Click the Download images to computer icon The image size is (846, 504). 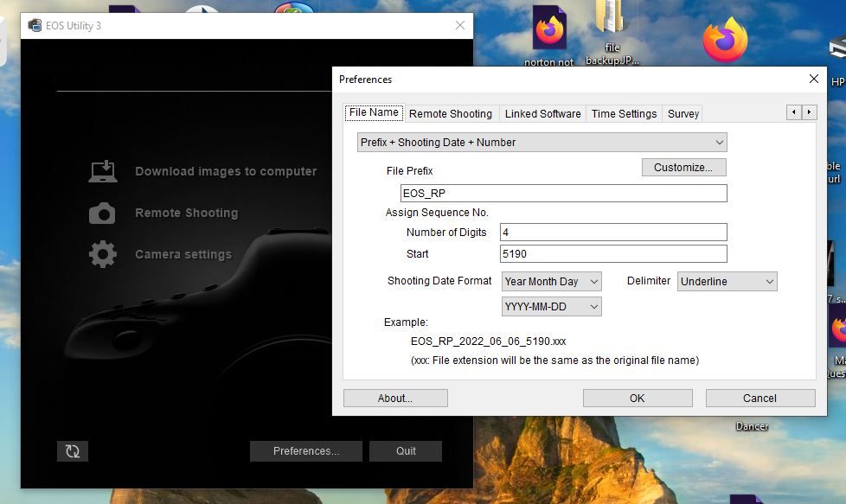[x=103, y=171]
